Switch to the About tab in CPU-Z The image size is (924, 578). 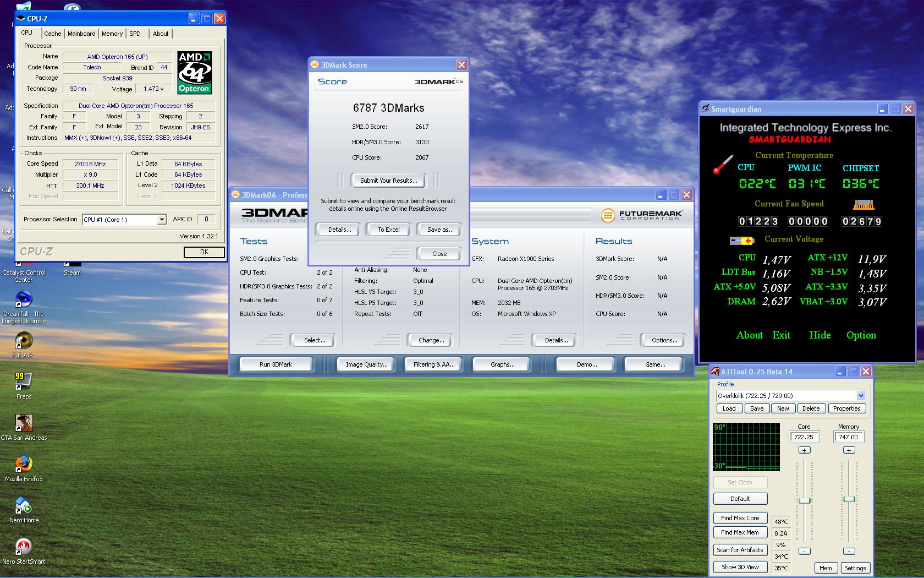(161, 34)
